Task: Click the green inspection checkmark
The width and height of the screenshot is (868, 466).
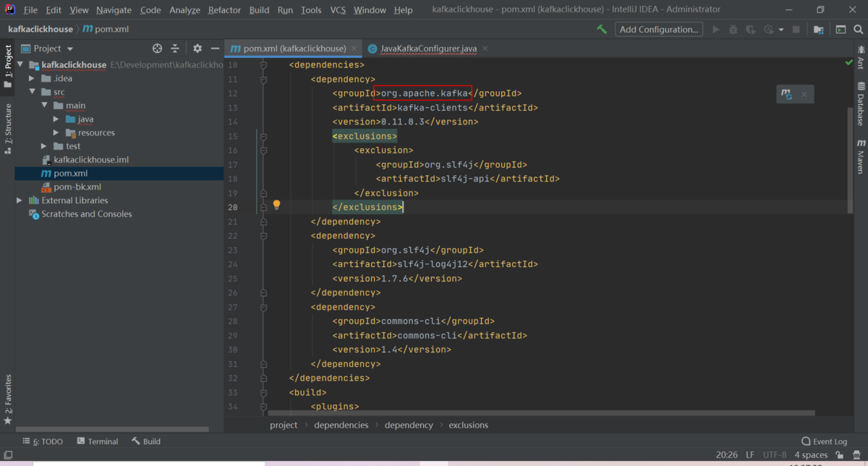Action: [x=849, y=63]
